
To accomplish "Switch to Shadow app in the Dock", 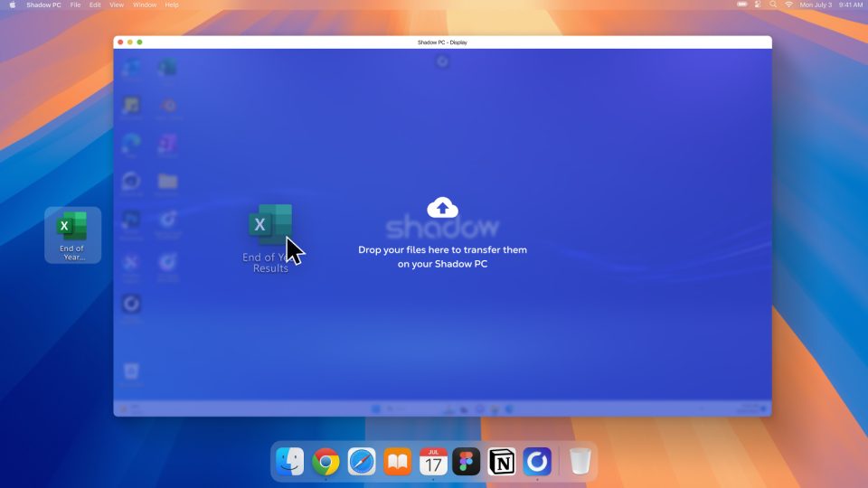I will (x=537, y=461).
